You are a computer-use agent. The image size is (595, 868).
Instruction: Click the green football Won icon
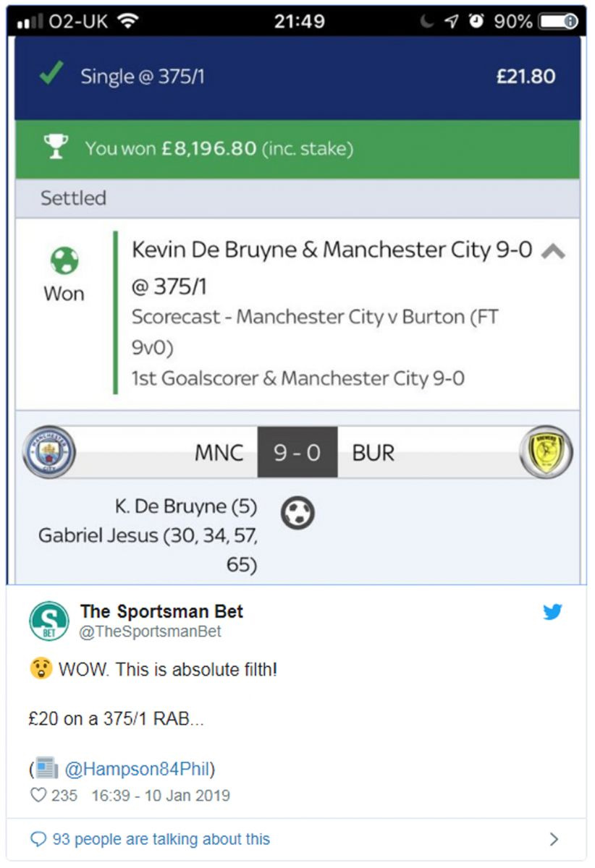[x=64, y=261]
